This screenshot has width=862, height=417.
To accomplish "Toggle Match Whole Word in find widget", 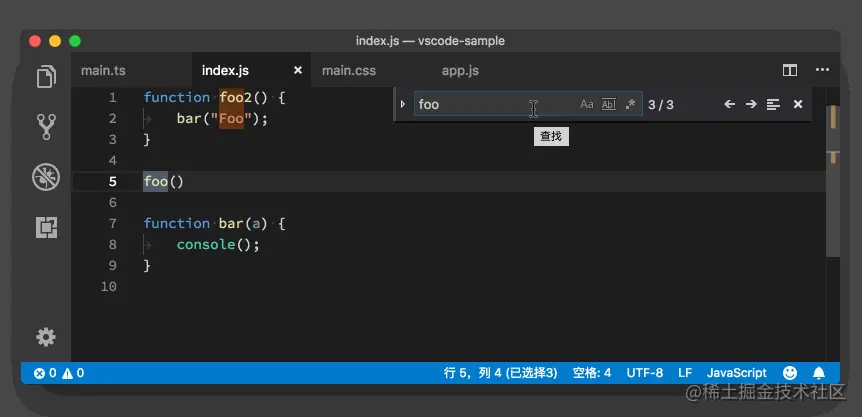I will coord(609,104).
